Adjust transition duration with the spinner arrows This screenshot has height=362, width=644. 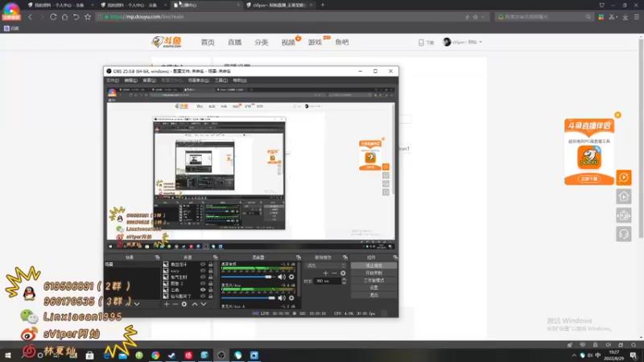[x=344, y=281]
